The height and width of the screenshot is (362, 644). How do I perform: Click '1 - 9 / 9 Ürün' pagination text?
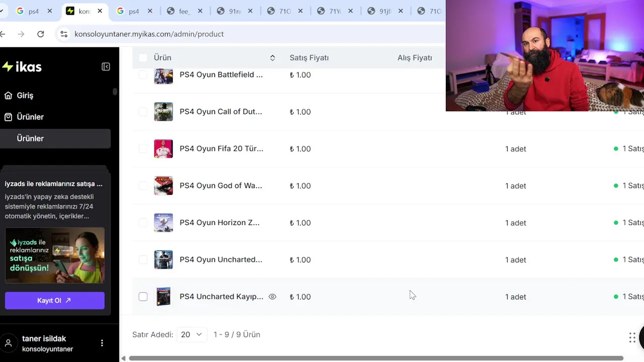click(236, 334)
